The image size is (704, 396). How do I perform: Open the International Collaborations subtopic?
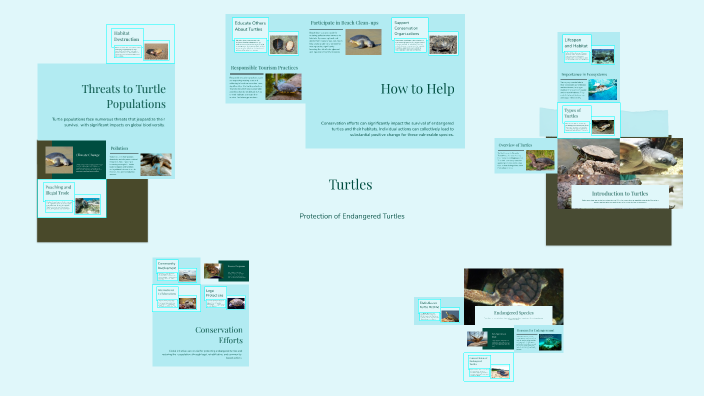(x=167, y=292)
